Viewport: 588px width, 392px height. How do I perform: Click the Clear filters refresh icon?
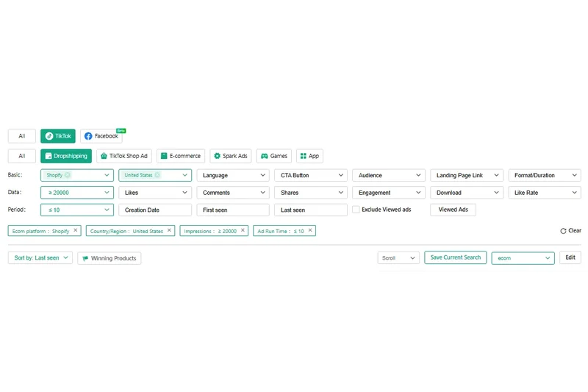[563, 231]
